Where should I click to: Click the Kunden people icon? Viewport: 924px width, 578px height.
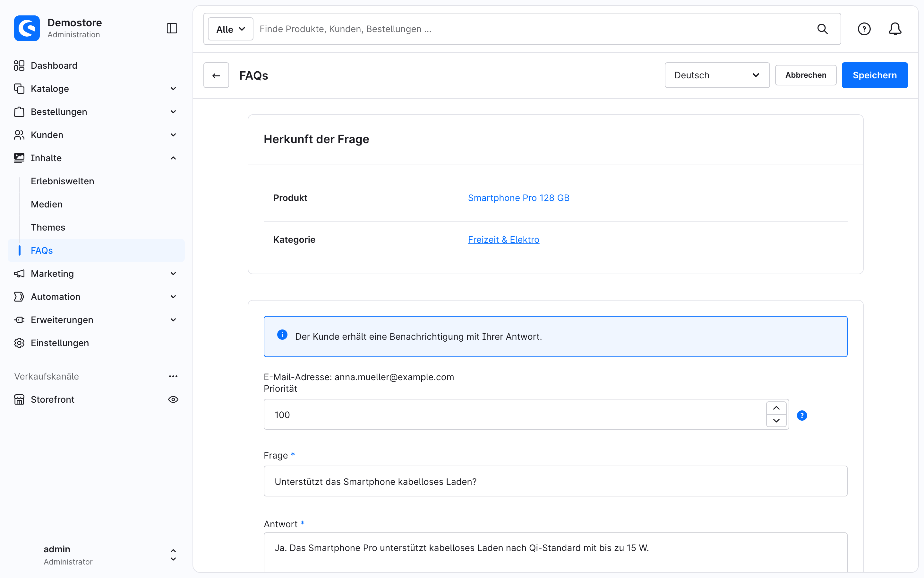[19, 135]
